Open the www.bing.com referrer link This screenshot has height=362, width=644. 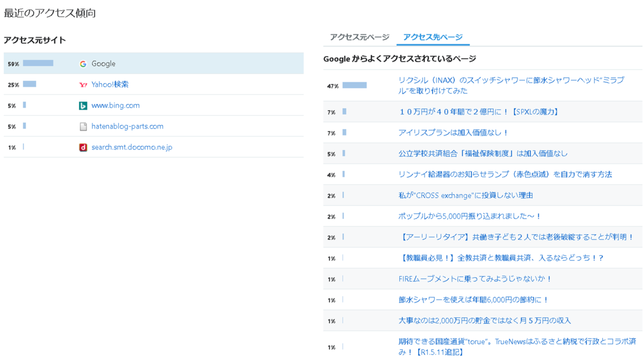[x=115, y=105]
